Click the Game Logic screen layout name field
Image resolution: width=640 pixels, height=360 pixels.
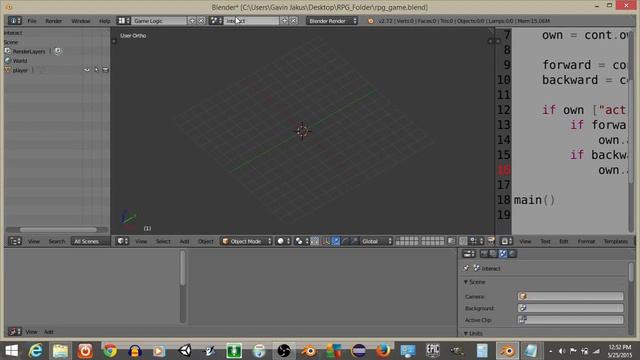(x=159, y=20)
